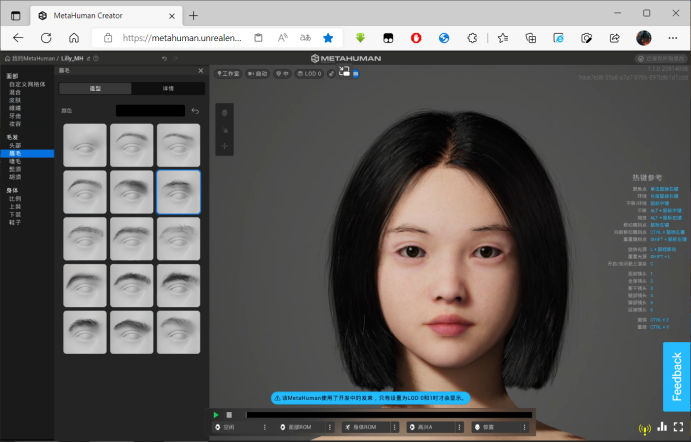Open the 工作室 lighting environment dropdown
The width and height of the screenshot is (691, 443).
228,74
